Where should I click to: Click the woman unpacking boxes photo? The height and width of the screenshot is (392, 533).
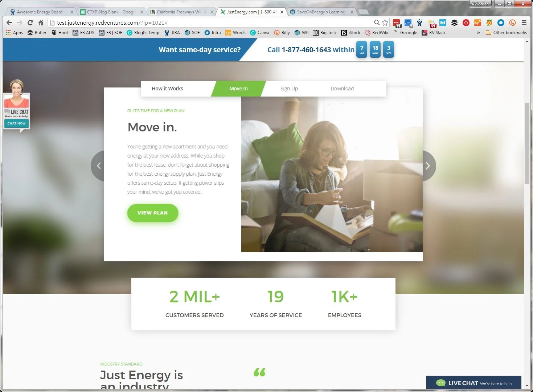tap(332, 175)
